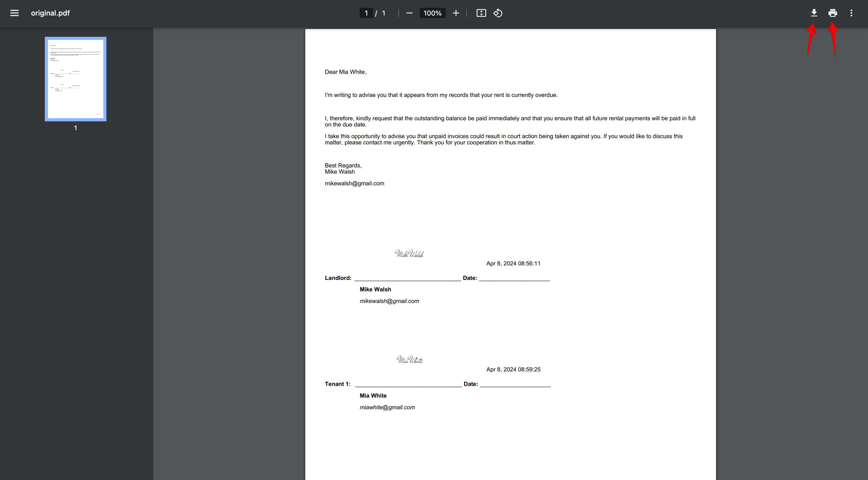Print the PDF document

pyautogui.click(x=833, y=13)
